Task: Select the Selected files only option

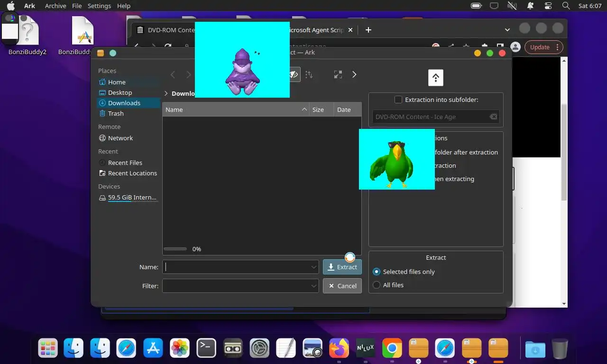Action: click(x=404, y=272)
